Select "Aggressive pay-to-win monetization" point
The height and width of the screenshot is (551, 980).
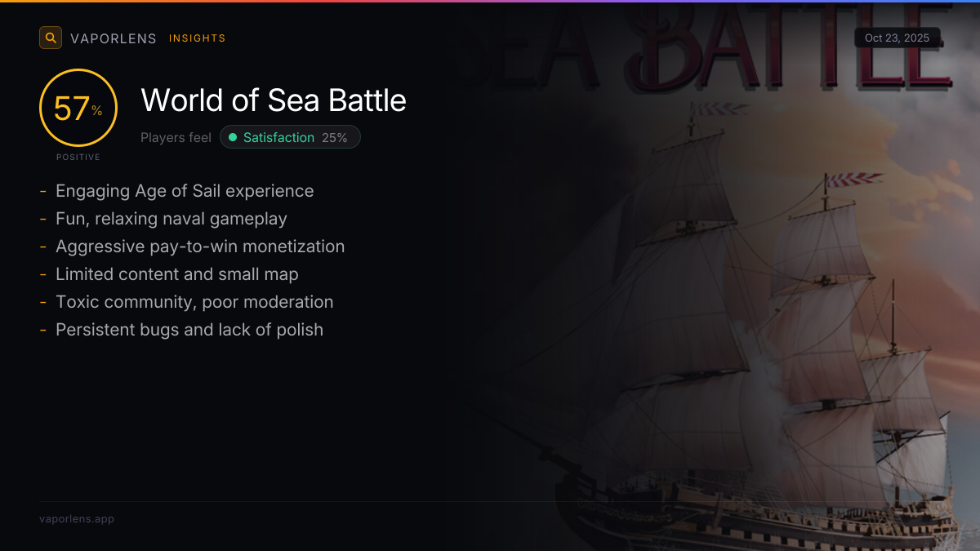(x=200, y=247)
